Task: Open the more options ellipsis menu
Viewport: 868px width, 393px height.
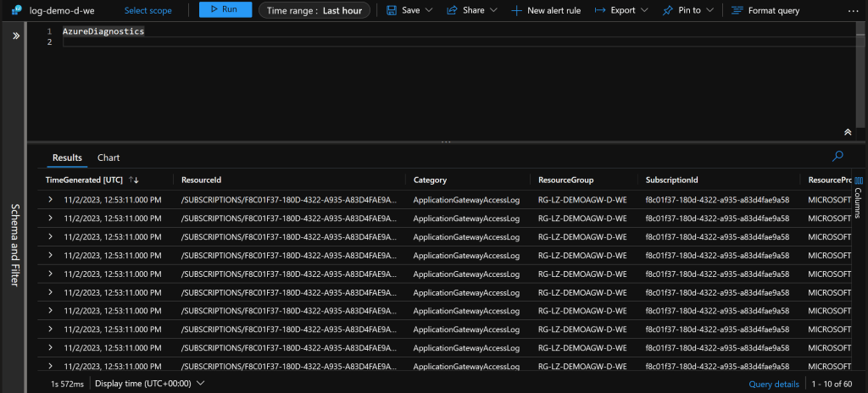Action: [x=852, y=10]
